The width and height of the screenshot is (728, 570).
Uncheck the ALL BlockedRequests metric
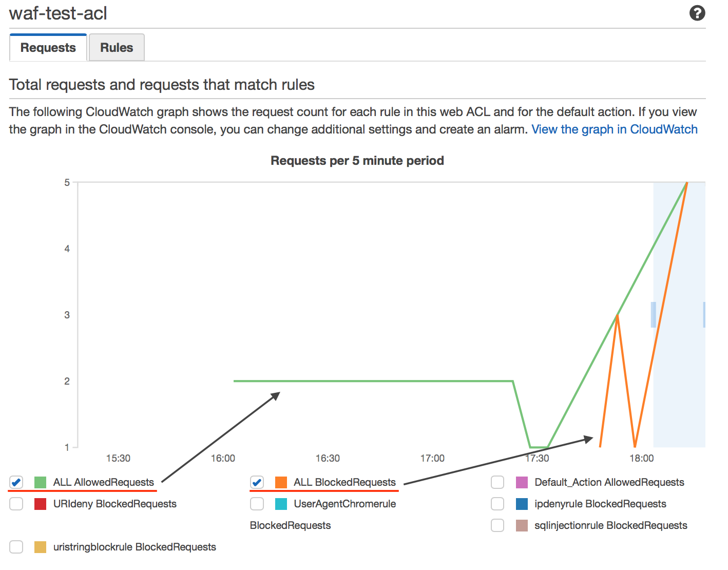[x=257, y=482]
